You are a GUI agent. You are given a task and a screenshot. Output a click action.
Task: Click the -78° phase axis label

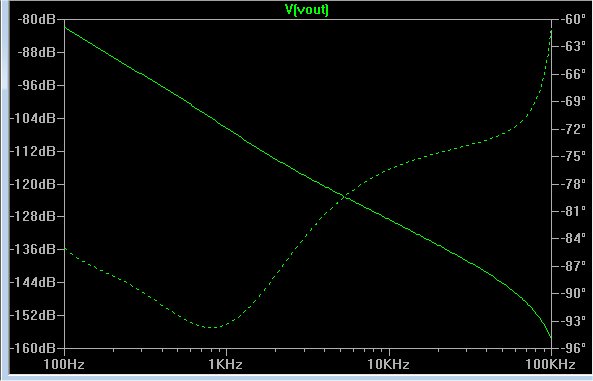[x=573, y=184]
